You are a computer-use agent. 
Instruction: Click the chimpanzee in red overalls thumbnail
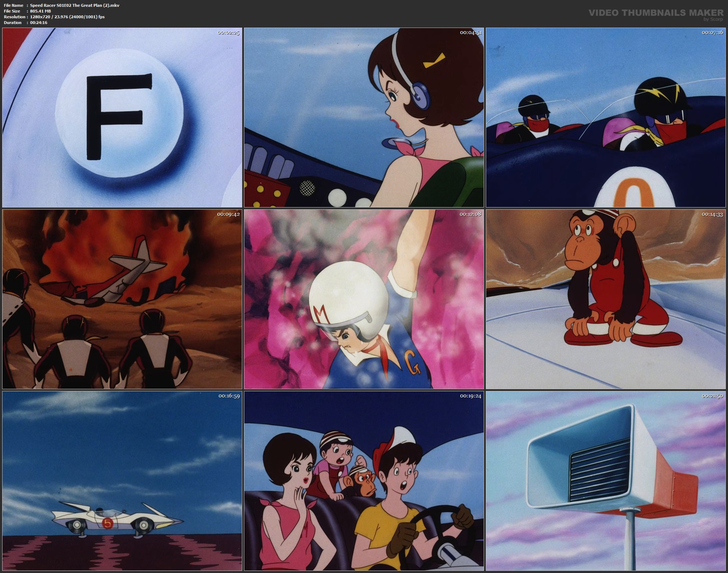[606, 299]
